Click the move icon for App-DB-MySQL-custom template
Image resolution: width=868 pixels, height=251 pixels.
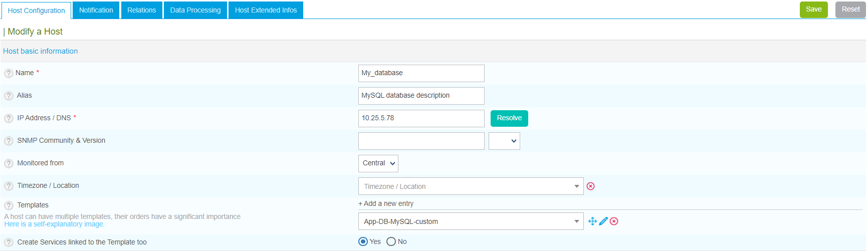point(592,221)
